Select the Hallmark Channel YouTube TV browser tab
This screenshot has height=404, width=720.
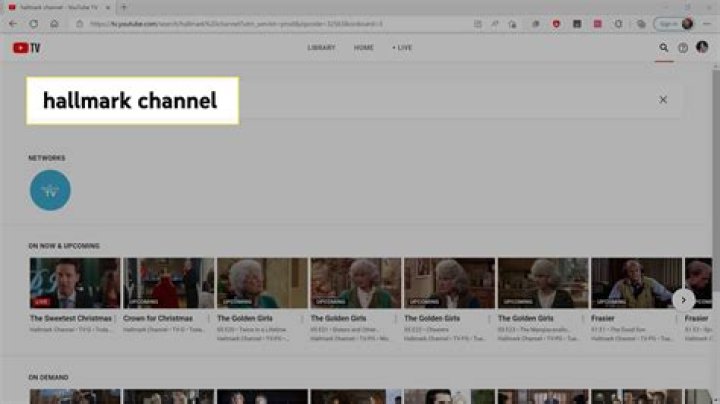[59, 7]
